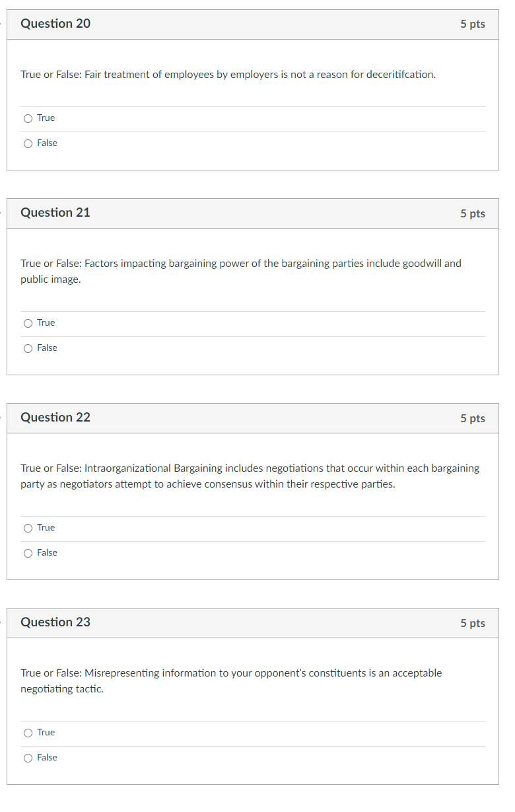
Task: Click the Question 21 header
Action: click(x=55, y=213)
